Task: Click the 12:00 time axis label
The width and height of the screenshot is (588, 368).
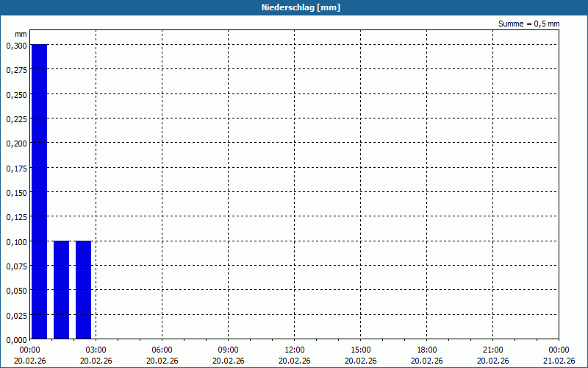Action: point(295,350)
